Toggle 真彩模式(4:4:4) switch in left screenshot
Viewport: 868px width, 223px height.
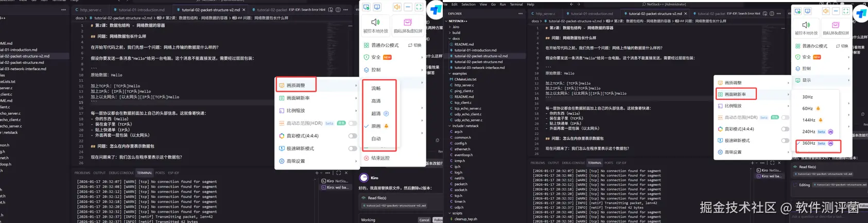[353, 136]
